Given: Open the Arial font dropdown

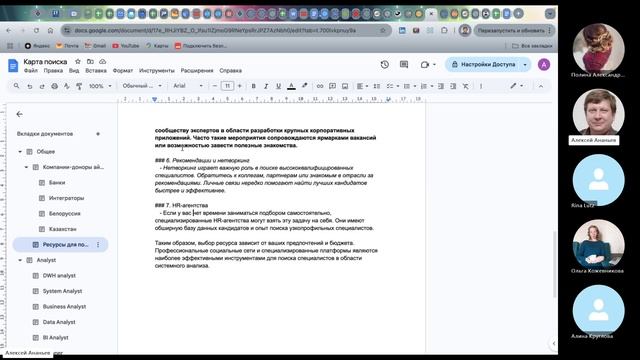Looking at the screenshot, I should pos(188,86).
